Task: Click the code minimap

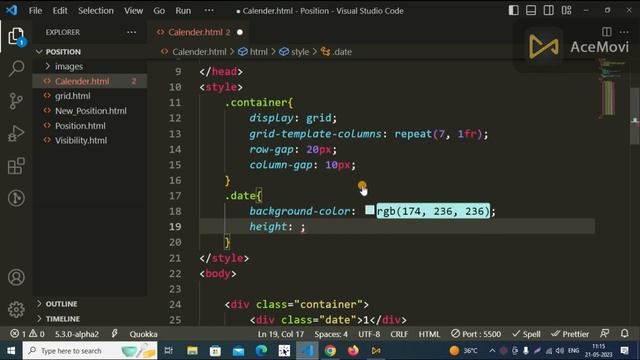Action: 611,88
